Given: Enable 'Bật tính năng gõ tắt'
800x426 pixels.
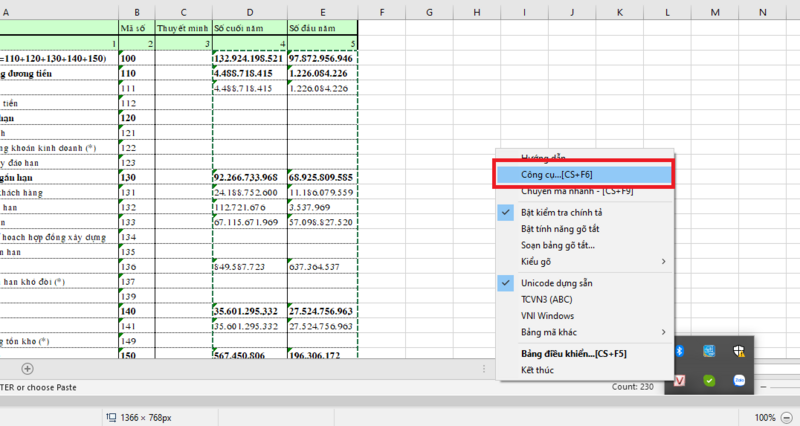Looking at the screenshot, I should pyautogui.click(x=565, y=228).
